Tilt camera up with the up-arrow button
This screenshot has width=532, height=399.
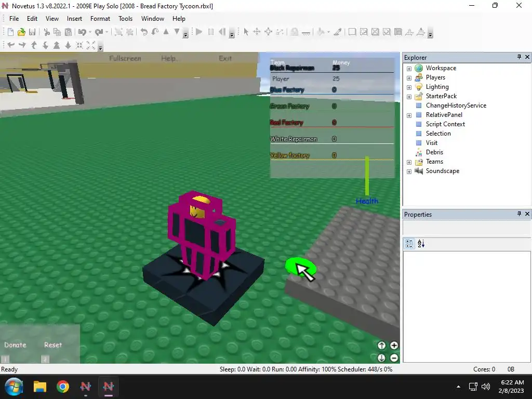click(382, 345)
